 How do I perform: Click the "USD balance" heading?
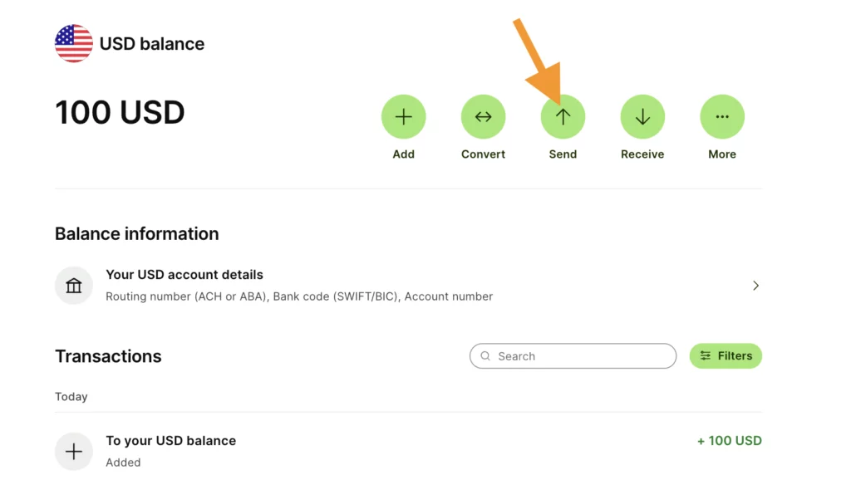[x=152, y=44]
